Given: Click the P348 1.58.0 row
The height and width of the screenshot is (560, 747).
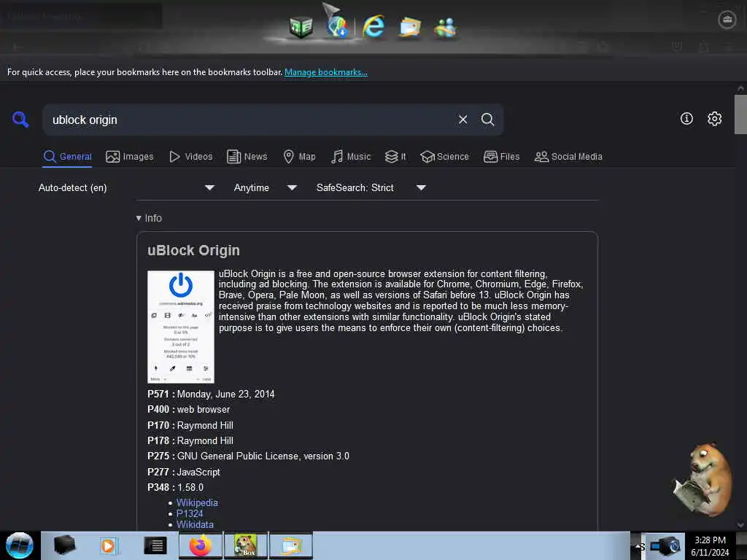Looking at the screenshot, I should [175, 487].
